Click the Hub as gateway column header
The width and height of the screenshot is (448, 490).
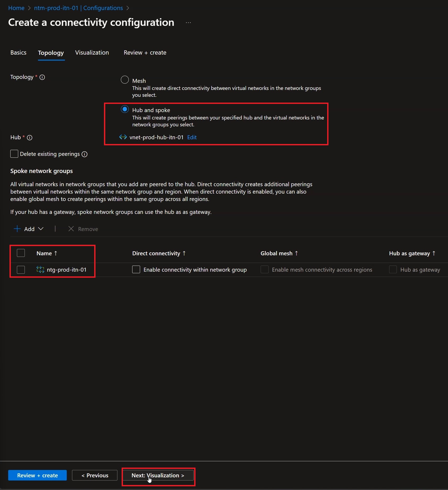(x=409, y=253)
